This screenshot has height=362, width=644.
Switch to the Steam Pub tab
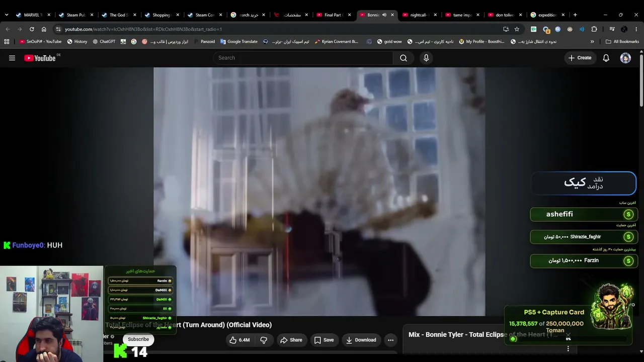[76, 15]
